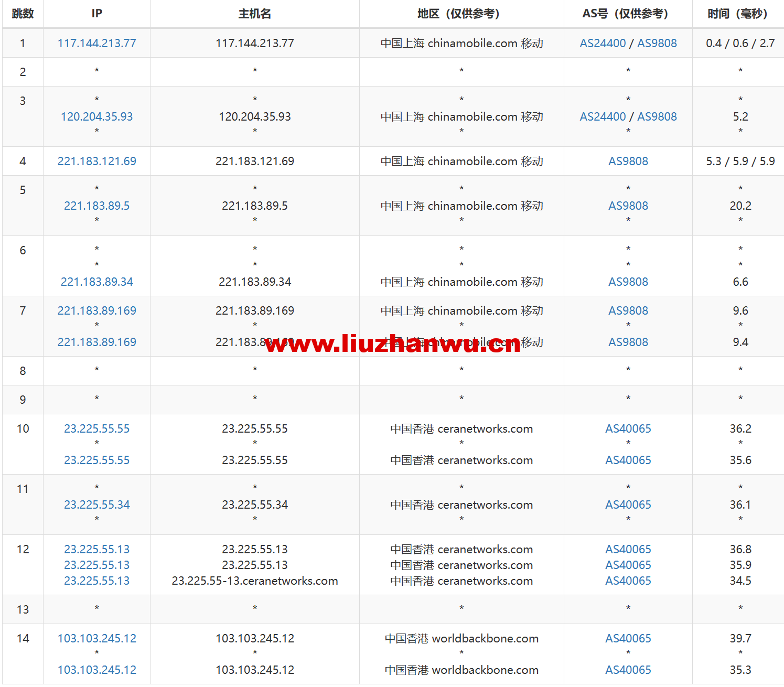This screenshot has width=784, height=687.
Task: Click AS9808 link in hop 1 row
Action: click(657, 43)
